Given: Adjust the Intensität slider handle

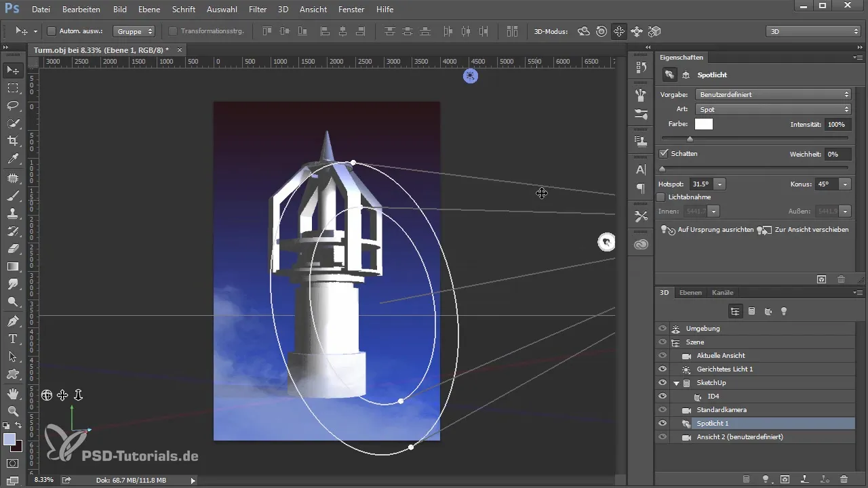Looking at the screenshot, I should [x=690, y=139].
